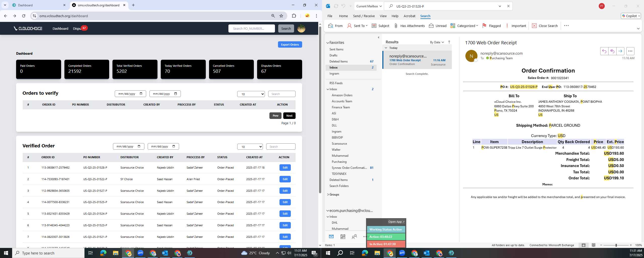Expand the Groups section

[328, 195]
